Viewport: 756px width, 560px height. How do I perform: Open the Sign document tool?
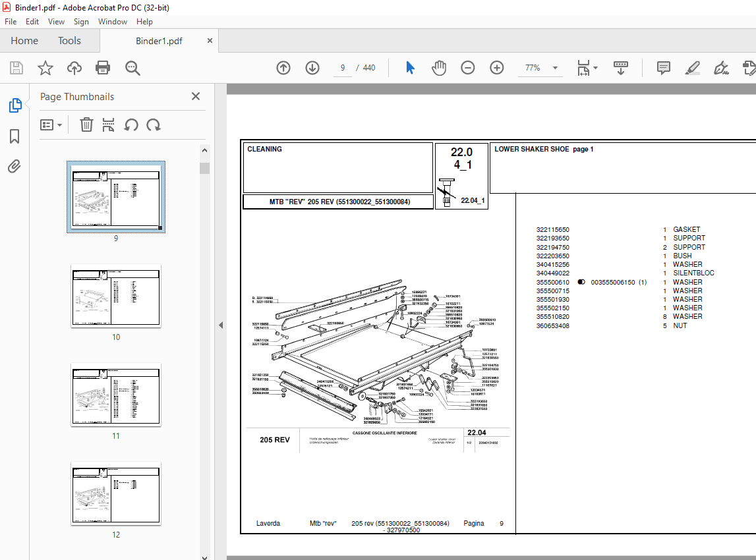coord(721,68)
